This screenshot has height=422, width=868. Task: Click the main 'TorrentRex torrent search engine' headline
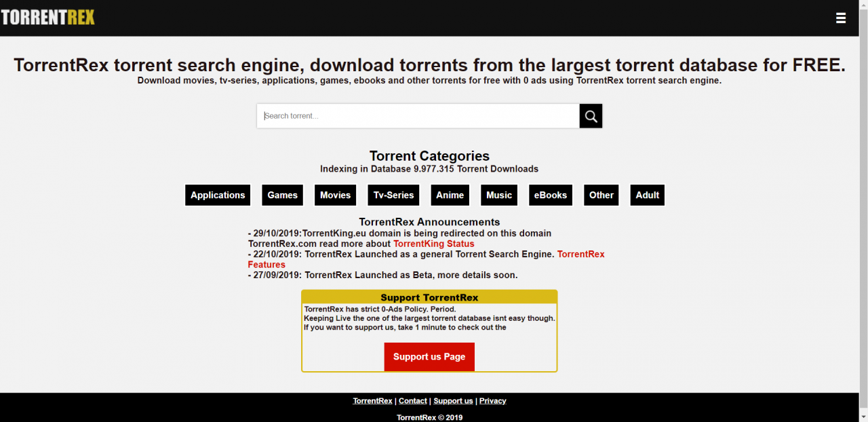[x=429, y=65]
